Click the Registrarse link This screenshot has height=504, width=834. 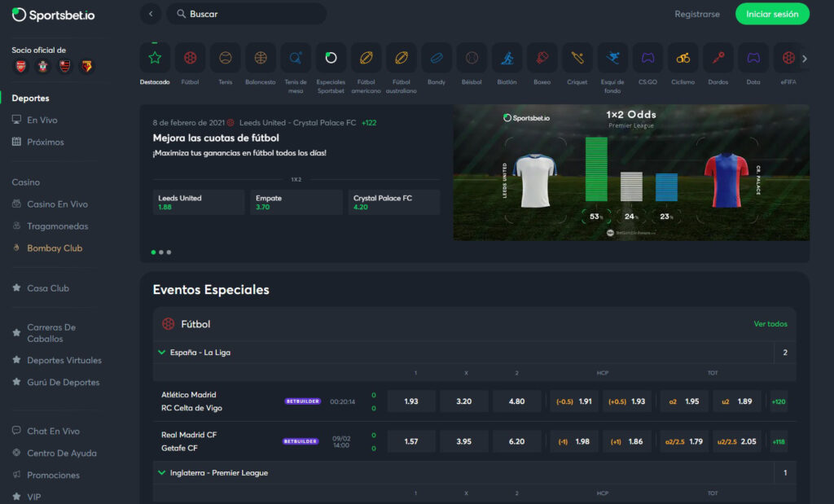pyautogui.click(x=697, y=15)
